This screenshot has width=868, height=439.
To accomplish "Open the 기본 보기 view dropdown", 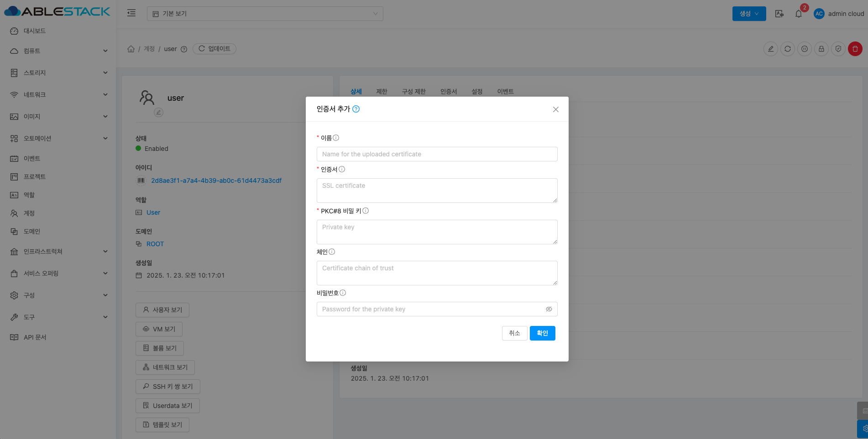I will click(x=265, y=14).
